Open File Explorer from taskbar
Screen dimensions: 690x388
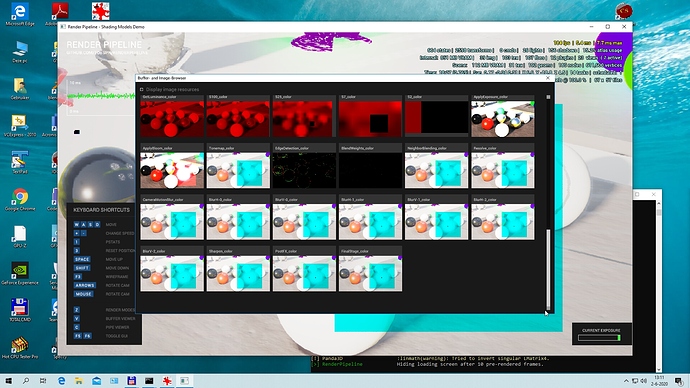pyautogui.click(x=79, y=381)
